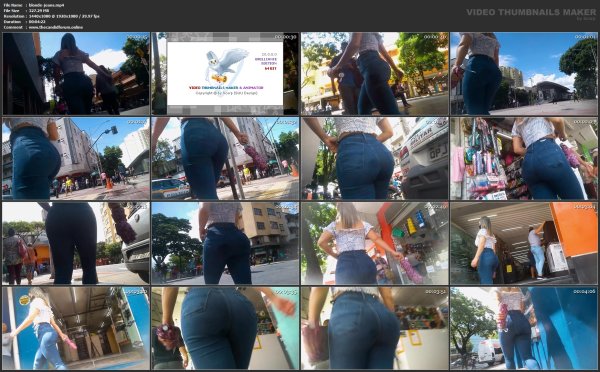Click the white owl icon in the splash frame
The height and width of the screenshot is (372, 600).
pyautogui.click(x=226, y=66)
